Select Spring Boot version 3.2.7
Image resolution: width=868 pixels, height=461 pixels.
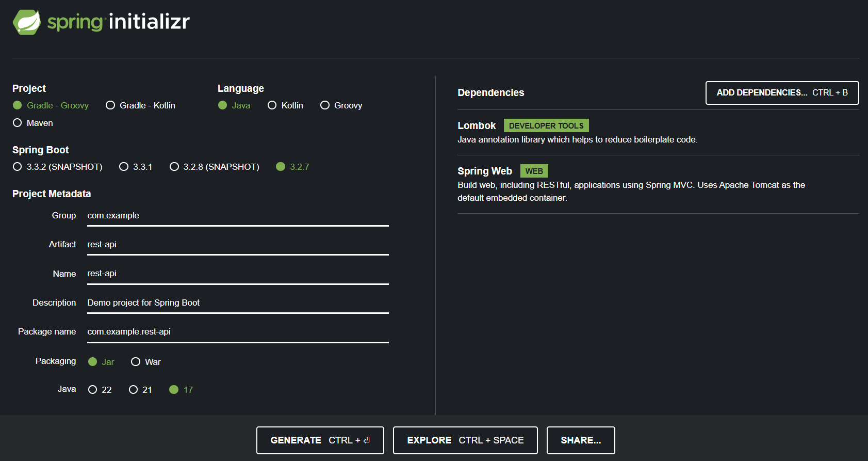[292, 167]
